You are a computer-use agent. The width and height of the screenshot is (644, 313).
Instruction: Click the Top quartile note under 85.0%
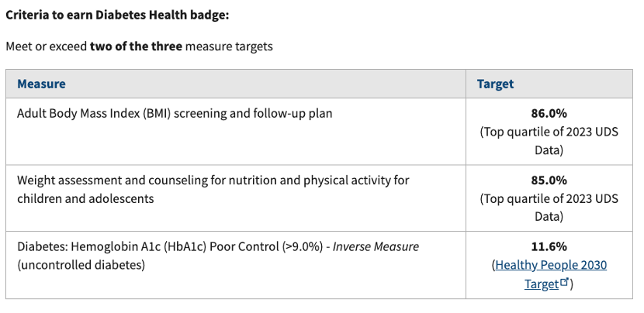549,208
